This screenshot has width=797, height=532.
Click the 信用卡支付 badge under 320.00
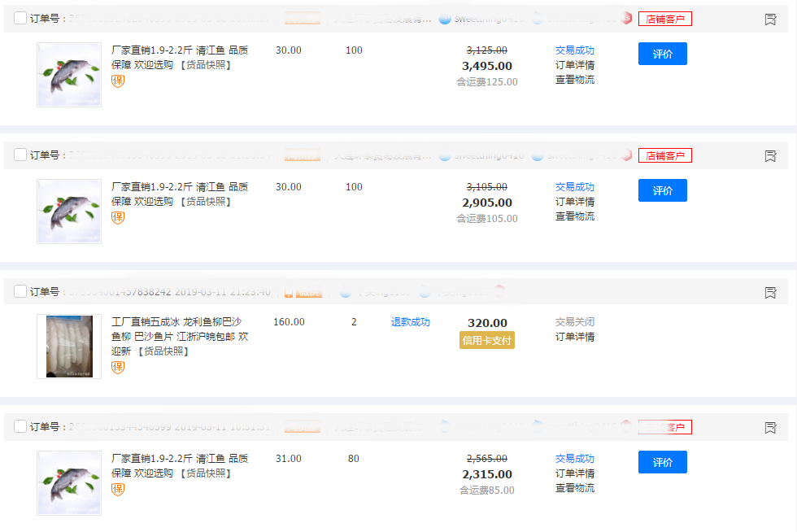[486, 341]
